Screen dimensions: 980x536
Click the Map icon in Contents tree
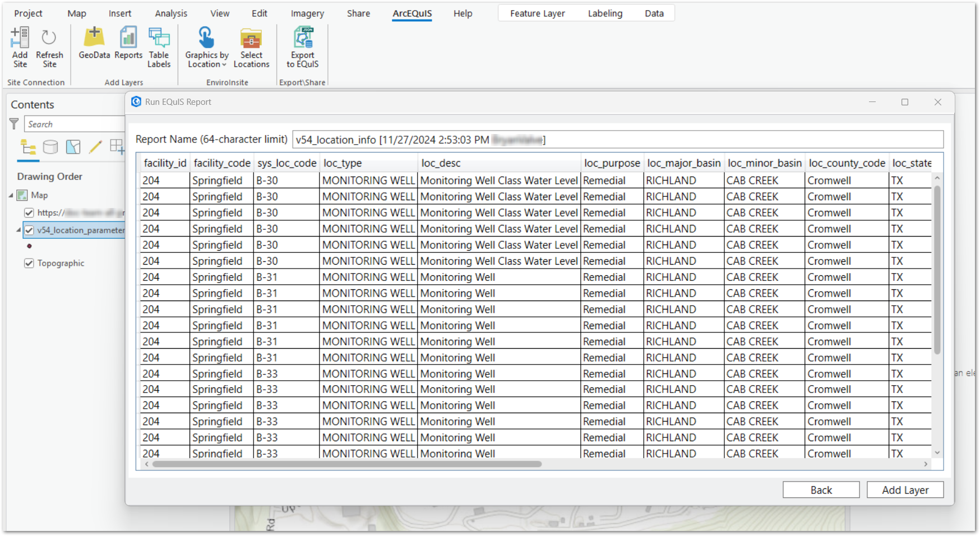click(22, 195)
